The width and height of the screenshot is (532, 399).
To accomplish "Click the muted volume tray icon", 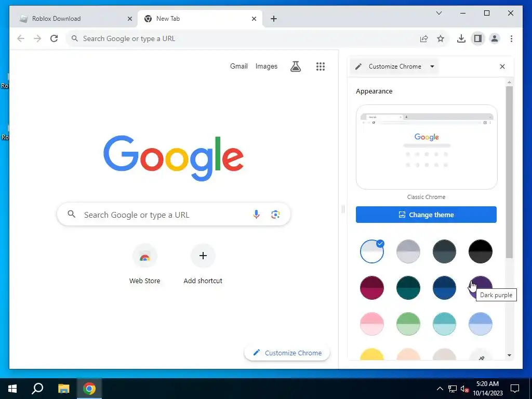I will (464, 389).
